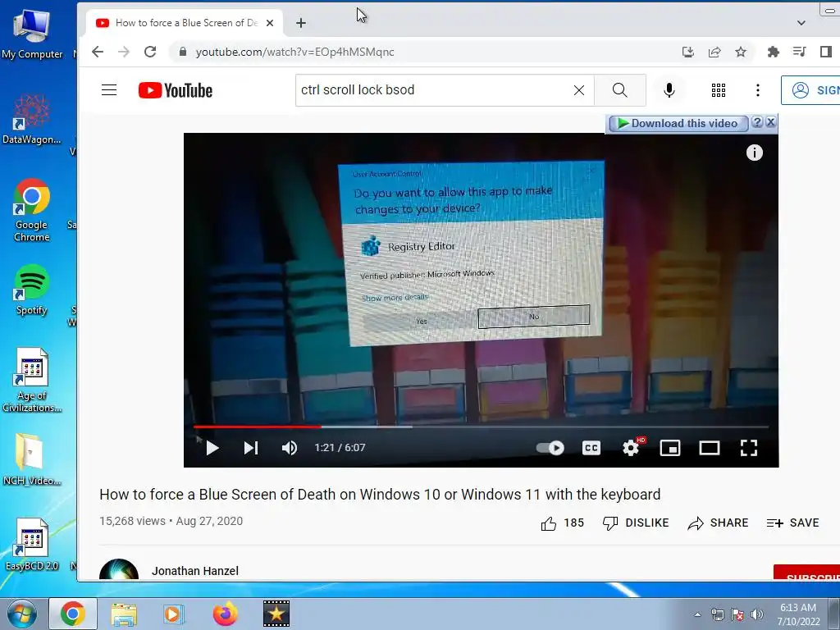The width and height of the screenshot is (840, 630).
Task: Close the YouTube tab
Action: pos(270,23)
